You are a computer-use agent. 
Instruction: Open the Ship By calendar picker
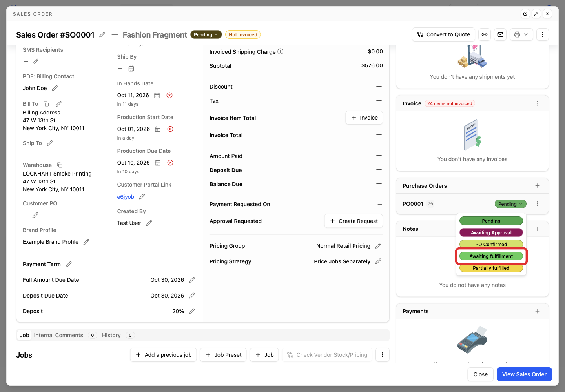tap(131, 69)
